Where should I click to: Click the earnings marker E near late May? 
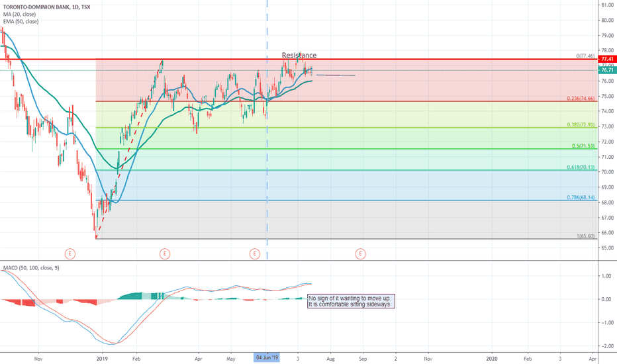click(255, 254)
